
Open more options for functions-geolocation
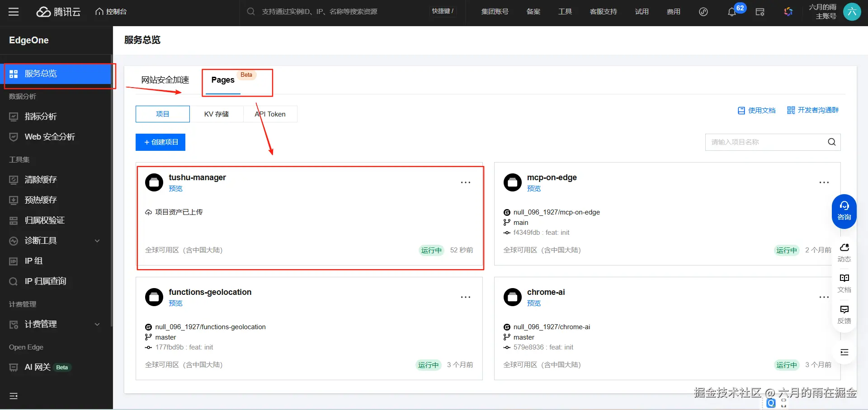click(x=466, y=297)
